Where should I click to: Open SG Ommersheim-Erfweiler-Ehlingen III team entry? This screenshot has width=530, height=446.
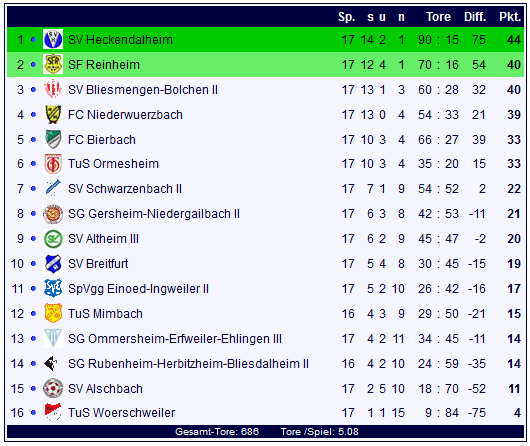pos(175,338)
